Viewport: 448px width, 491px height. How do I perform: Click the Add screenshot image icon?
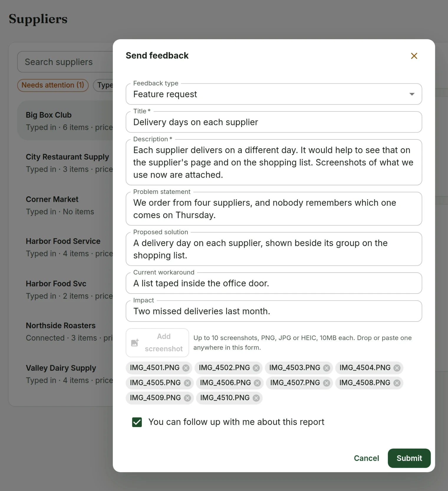(x=135, y=342)
